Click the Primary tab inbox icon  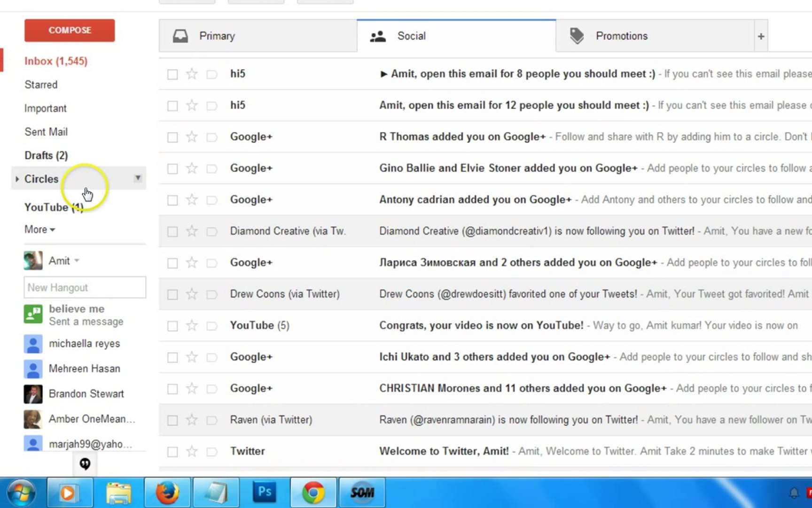click(181, 35)
